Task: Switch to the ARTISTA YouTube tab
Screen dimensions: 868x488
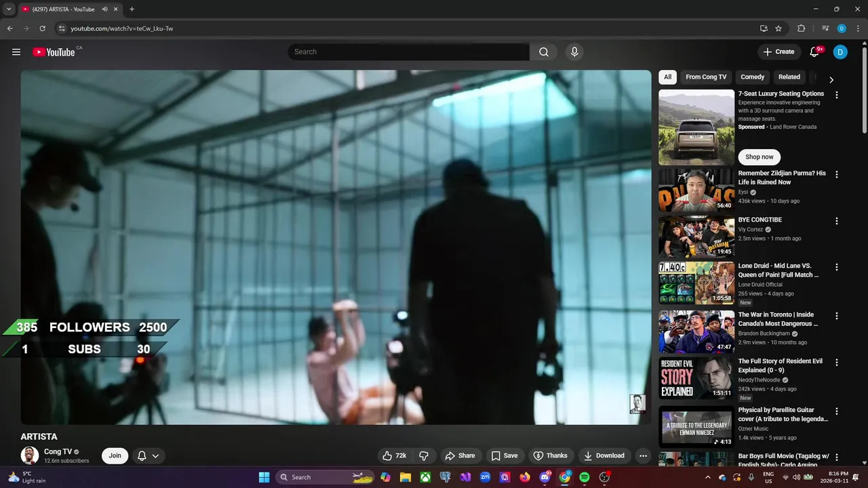Action: pyautogui.click(x=63, y=9)
